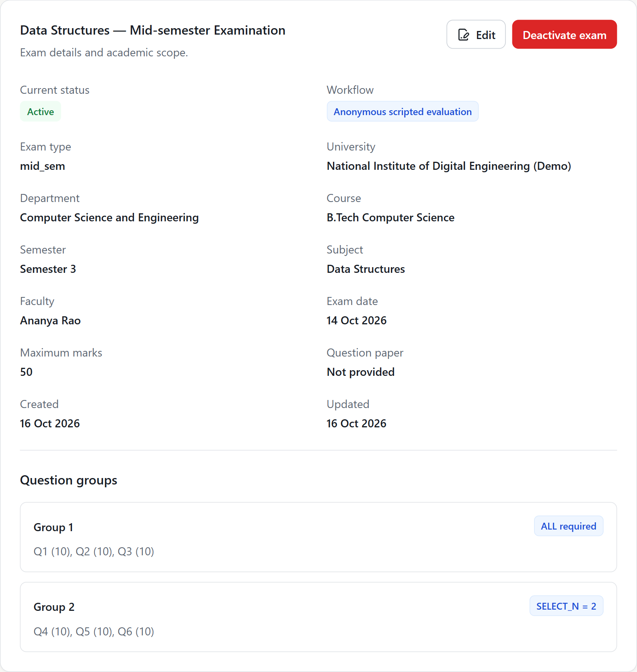Click the mid_sem exam type value
This screenshot has height=672, width=637.
click(43, 166)
